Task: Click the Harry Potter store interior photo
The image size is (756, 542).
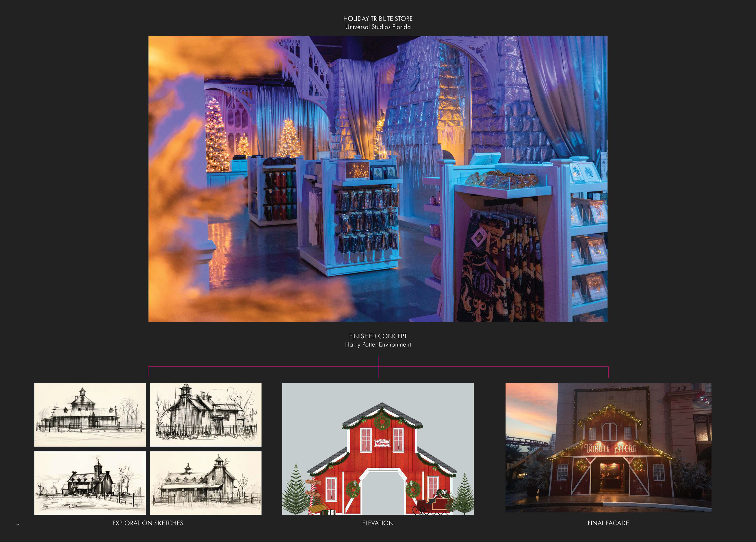Action: [378, 179]
